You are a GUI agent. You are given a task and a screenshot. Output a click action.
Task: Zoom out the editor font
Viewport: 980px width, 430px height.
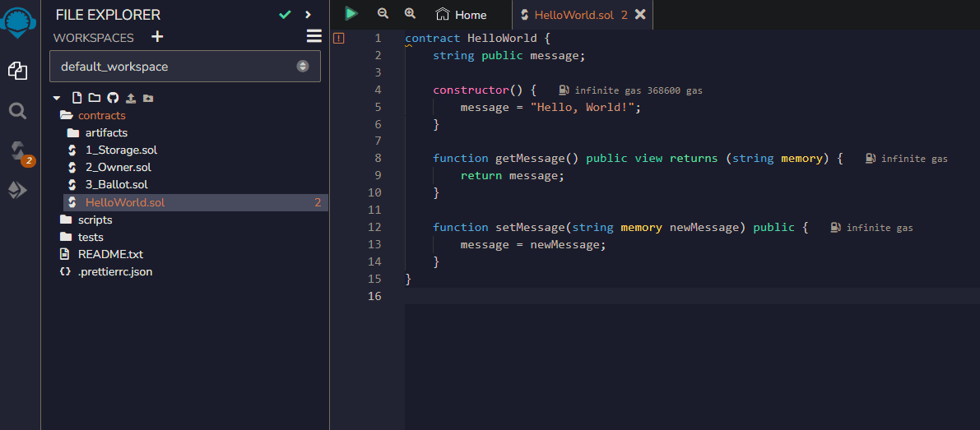click(x=383, y=14)
